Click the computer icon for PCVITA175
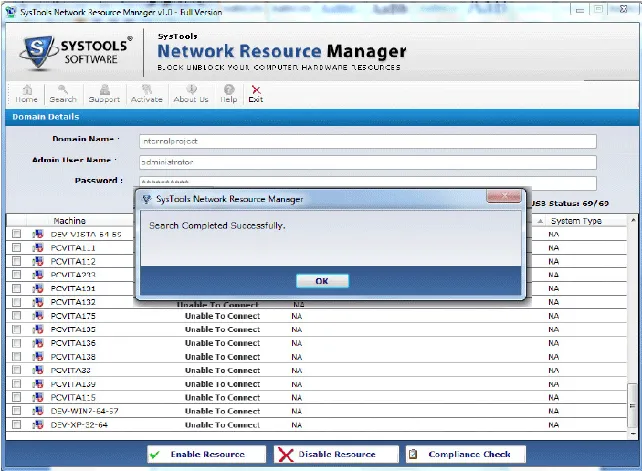Viewport: 642px width, 471px height. (x=38, y=316)
